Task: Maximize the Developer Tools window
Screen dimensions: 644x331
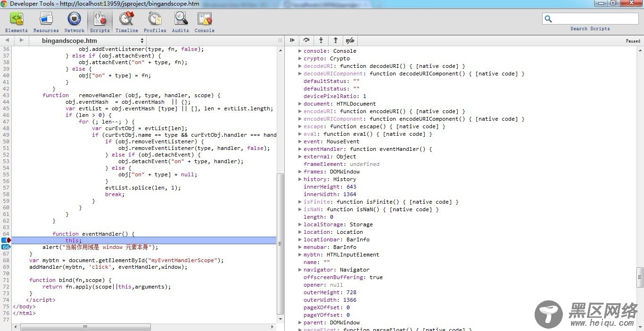Action: (613, 3)
